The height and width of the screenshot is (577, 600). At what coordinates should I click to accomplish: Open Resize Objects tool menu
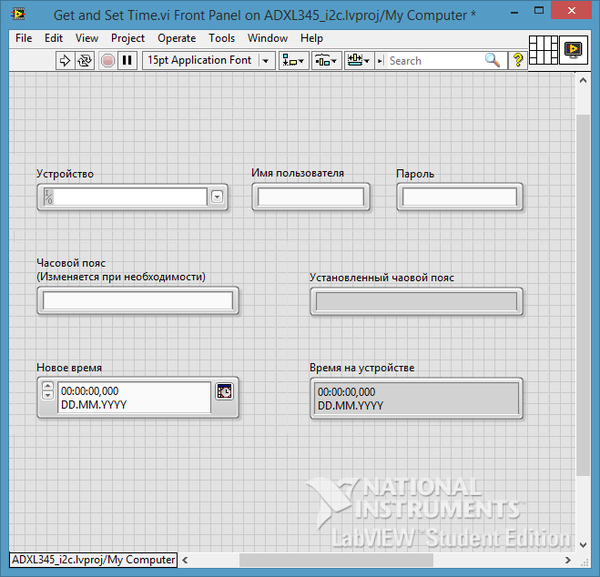[x=359, y=60]
